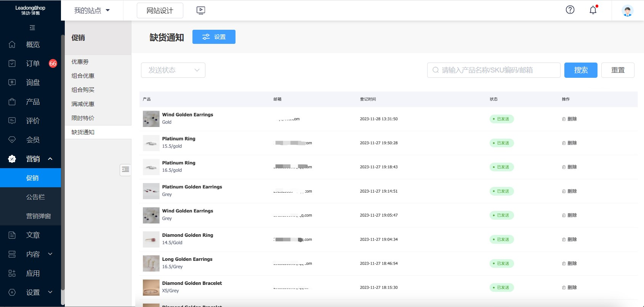
Task: Click the Diamond Golden Bracelet thumbnail
Action: 151,288
